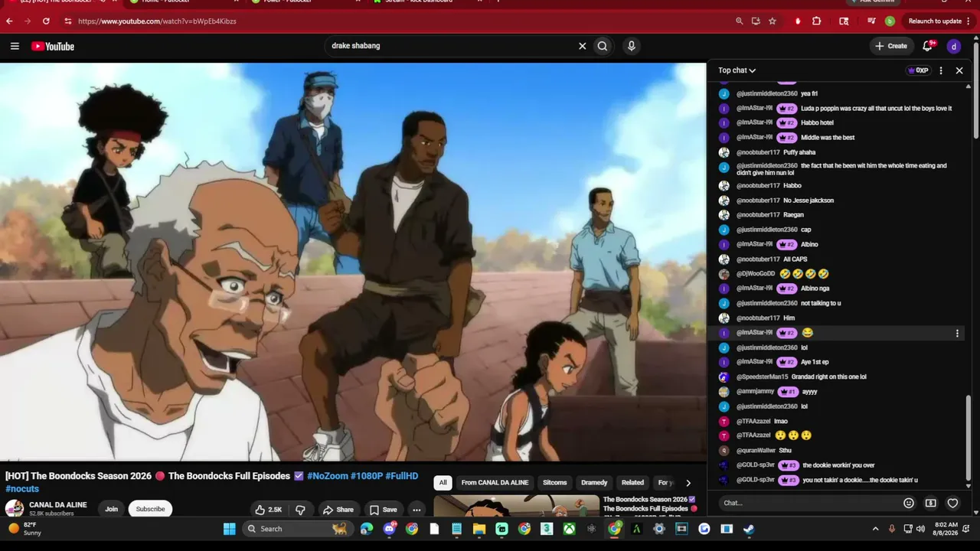Open the YouTube guide hamburger menu

coord(15,46)
